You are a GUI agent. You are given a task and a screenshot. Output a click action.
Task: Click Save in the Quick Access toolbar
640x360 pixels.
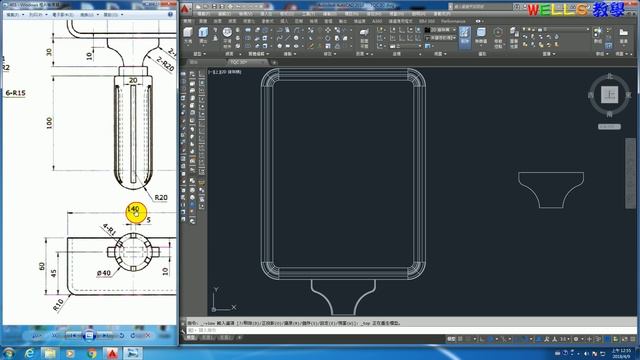pyautogui.click(x=214, y=7)
